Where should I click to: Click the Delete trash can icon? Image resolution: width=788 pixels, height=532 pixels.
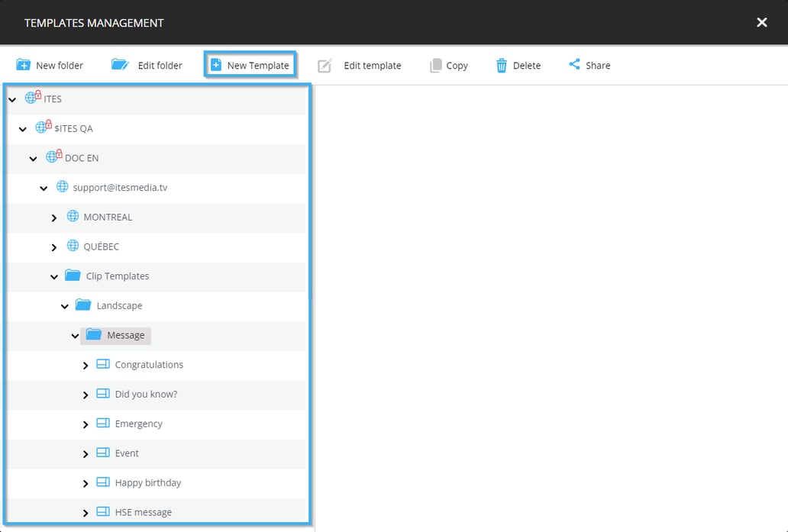point(501,66)
